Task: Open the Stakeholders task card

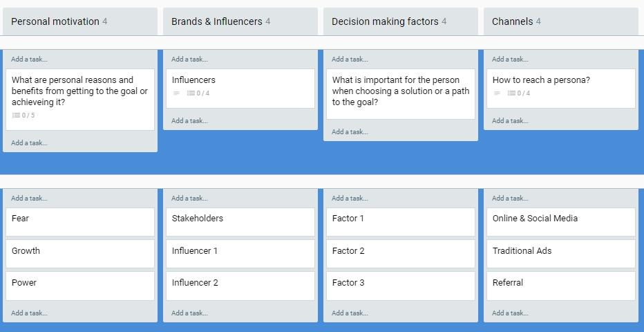Action: click(x=240, y=222)
